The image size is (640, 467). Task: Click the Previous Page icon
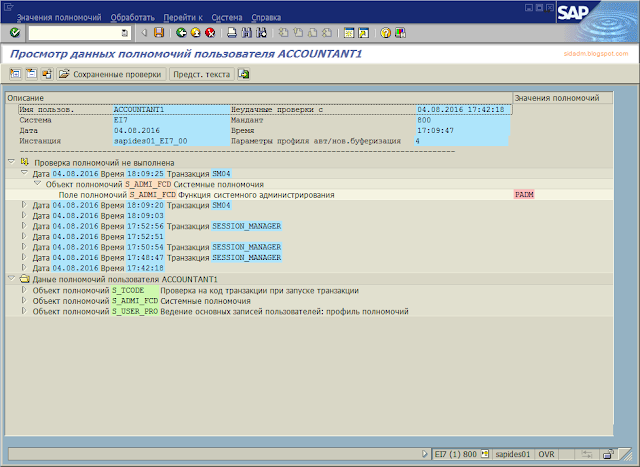click(298, 33)
